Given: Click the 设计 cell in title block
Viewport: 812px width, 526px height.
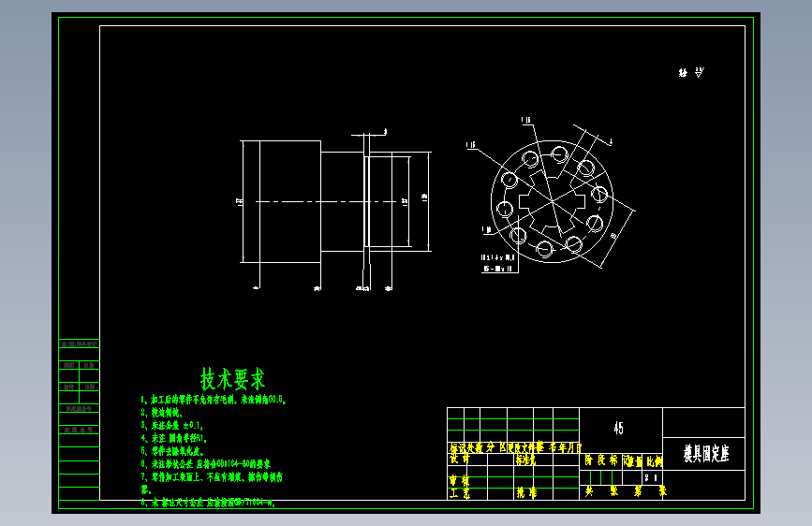Looking at the screenshot, I should [459, 460].
